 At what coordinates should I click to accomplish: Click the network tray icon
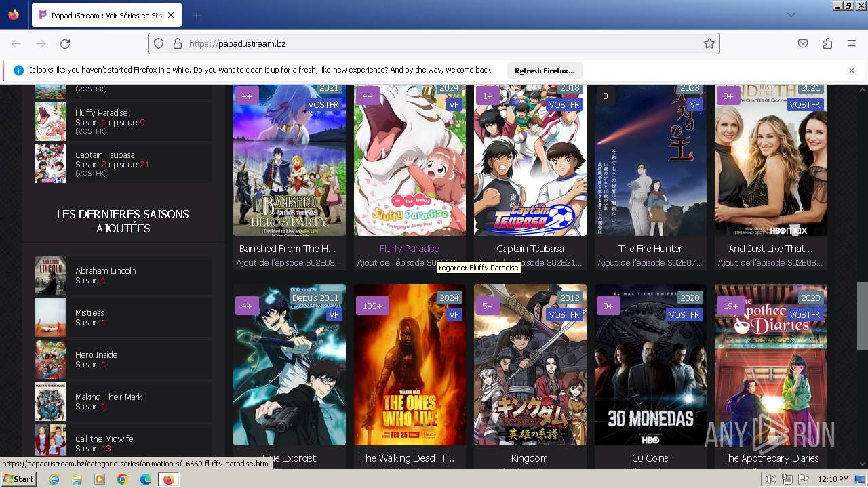[787, 479]
